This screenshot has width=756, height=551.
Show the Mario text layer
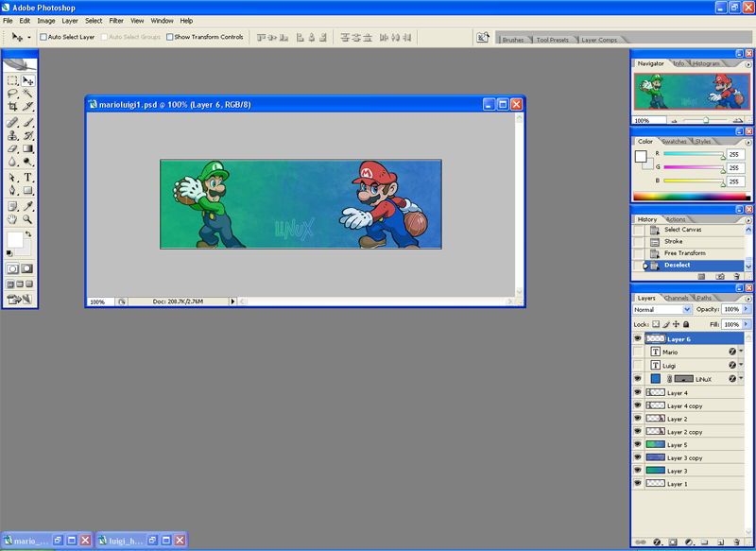click(638, 352)
